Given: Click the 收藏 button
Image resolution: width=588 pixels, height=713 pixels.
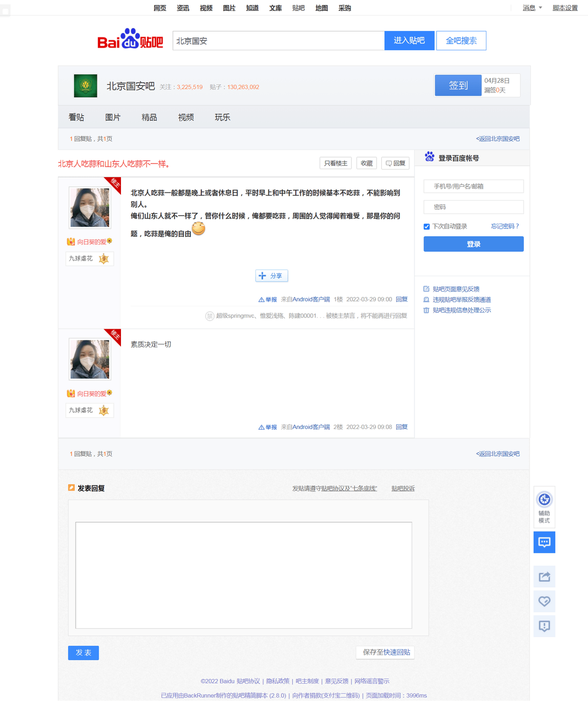Looking at the screenshot, I should (x=367, y=163).
